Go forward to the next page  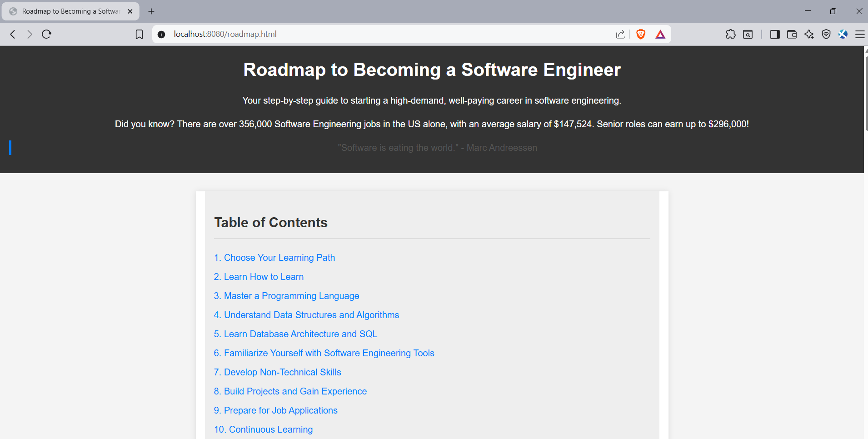pos(30,34)
